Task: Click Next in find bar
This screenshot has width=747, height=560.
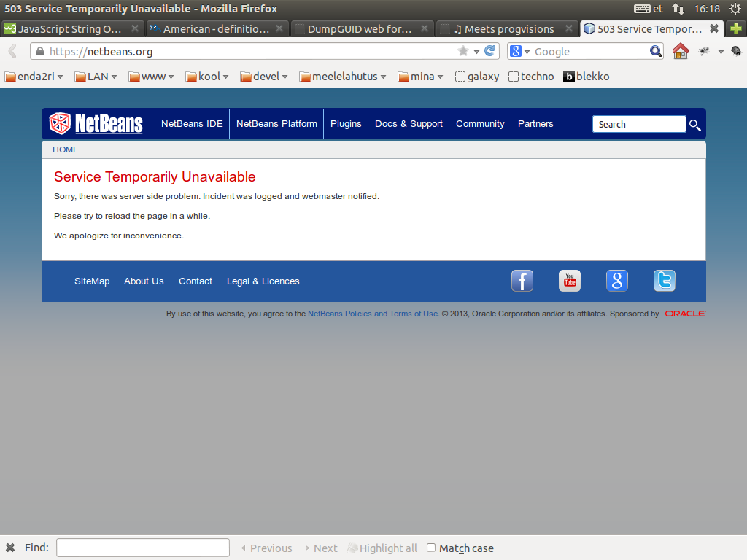Action: [322, 548]
